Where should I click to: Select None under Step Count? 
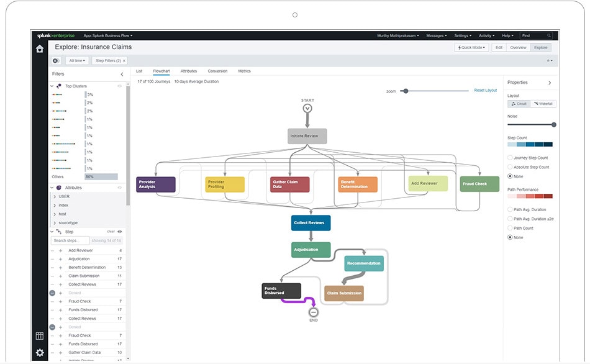click(x=511, y=176)
